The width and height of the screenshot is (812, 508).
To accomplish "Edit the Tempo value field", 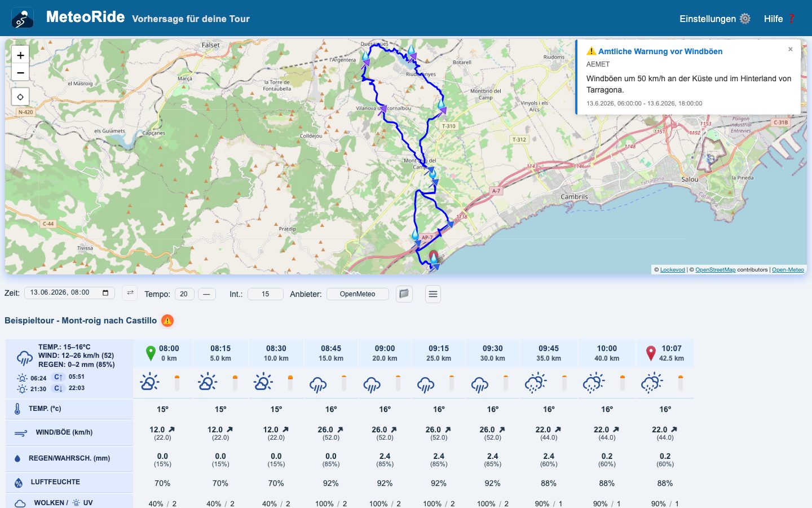I will coord(184,294).
